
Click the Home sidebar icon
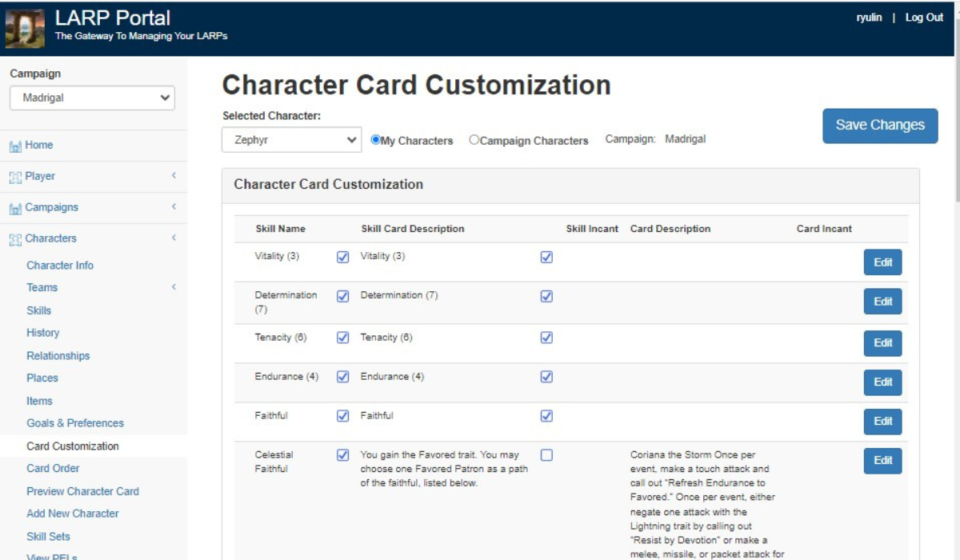[15, 146]
